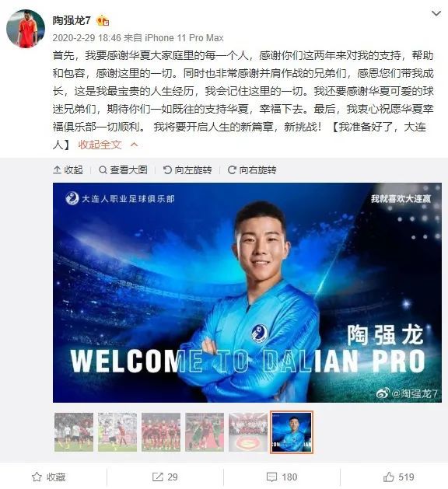Collapse the image viewer with 收起
Image resolution: width=448 pixels, height=489 pixels.
(x=68, y=170)
